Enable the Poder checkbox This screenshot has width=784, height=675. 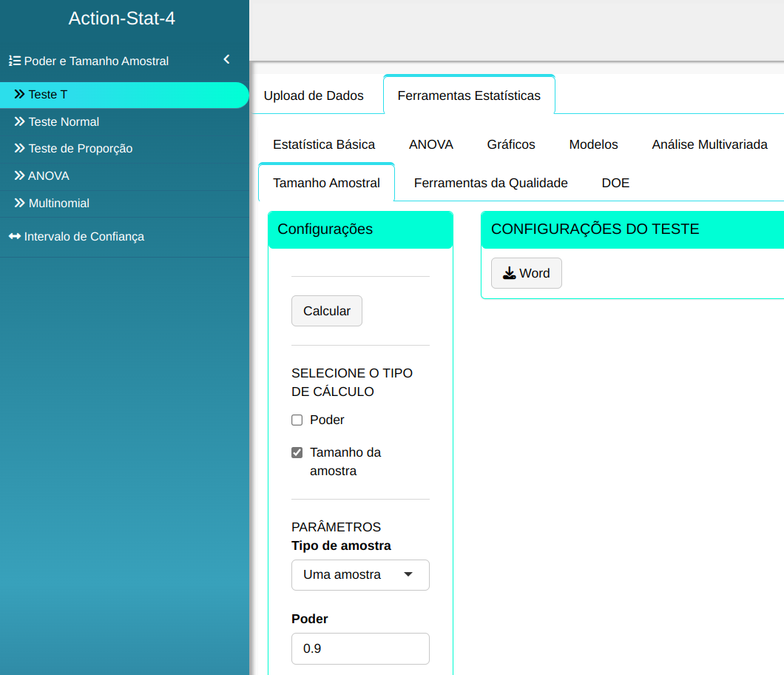[x=297, y=420]
